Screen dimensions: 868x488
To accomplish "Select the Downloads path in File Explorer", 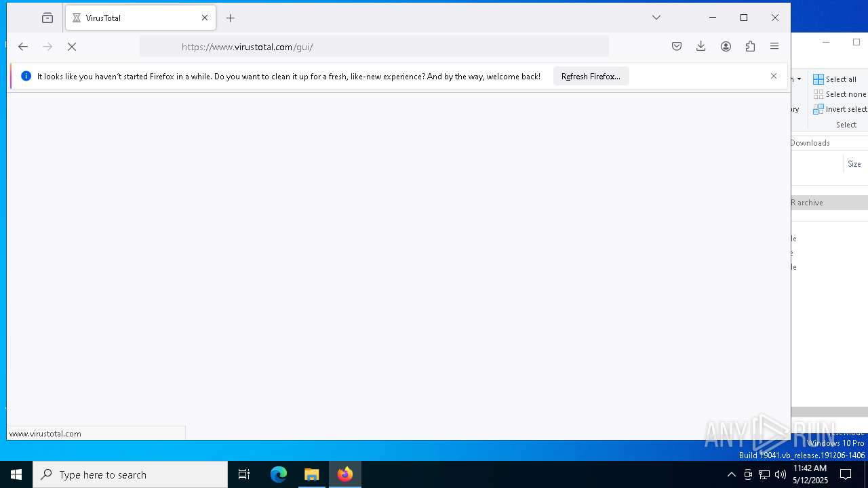I will coord(810,143).
